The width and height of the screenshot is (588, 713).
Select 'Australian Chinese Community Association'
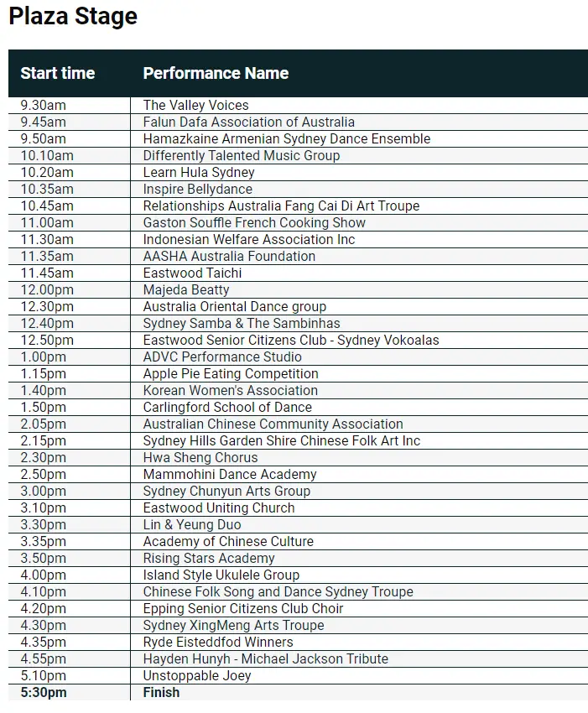[x=273, y=424]
